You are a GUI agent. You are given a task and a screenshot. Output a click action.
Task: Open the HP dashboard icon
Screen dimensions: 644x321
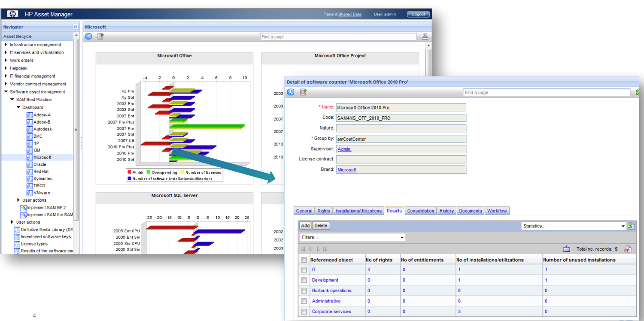pos(29,143)
